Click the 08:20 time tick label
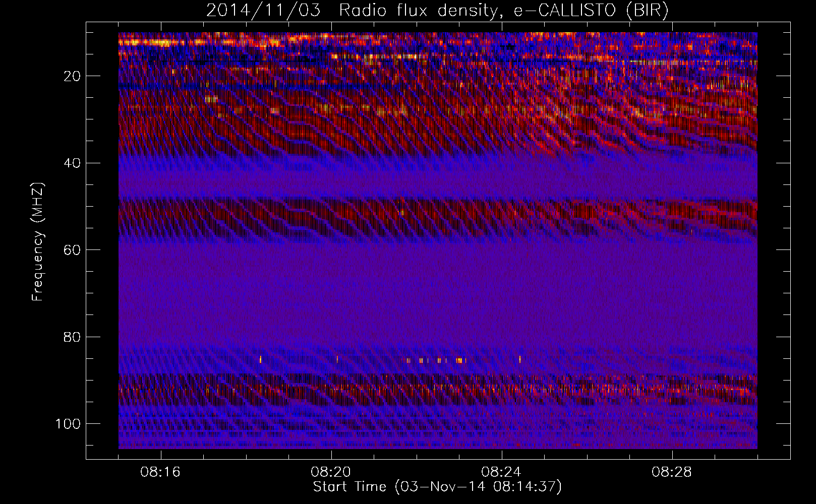The height and width of the screenshot is (504, 816). 331,472
